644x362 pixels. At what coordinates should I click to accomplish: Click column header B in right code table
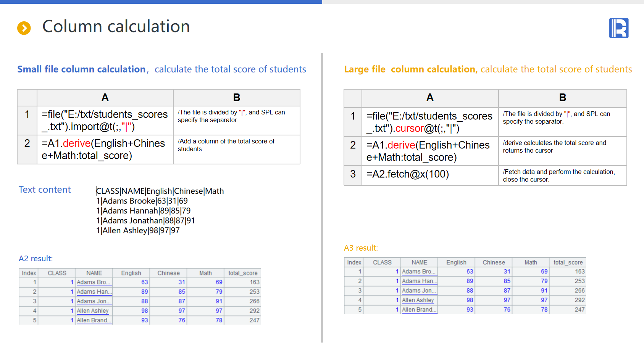(562, 98)
